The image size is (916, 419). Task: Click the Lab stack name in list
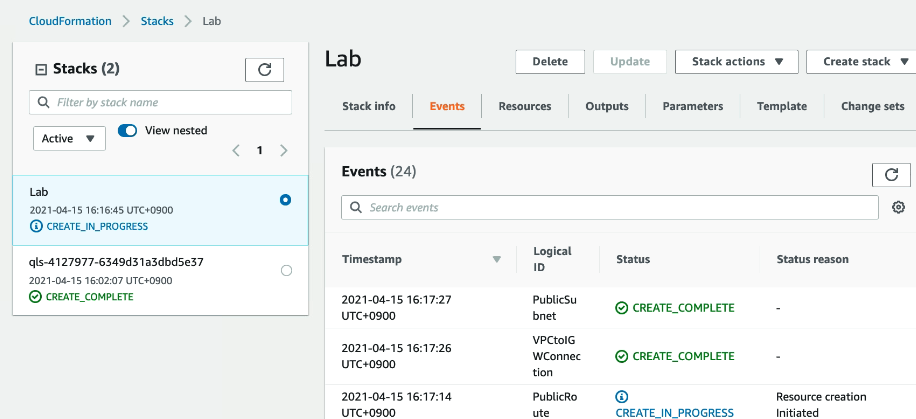[39, 192]
